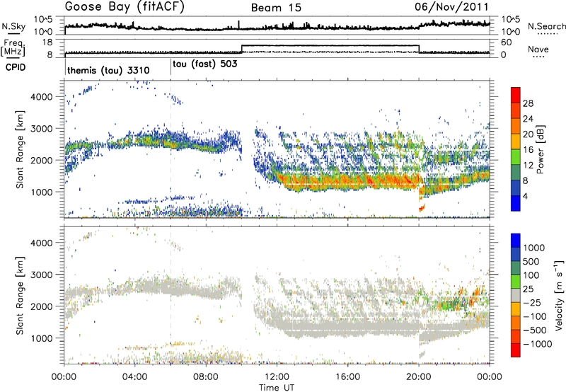
Task: Click the '4000' tick on the power panel axis
Action: pyautogui.click(x=42, y=97)
